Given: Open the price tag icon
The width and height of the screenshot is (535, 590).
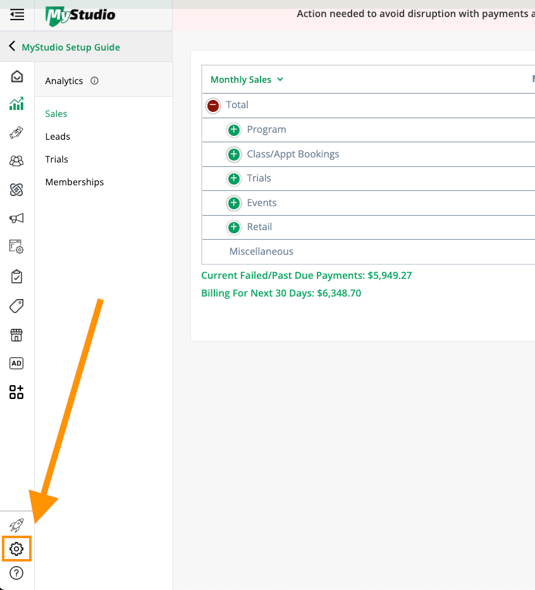Looking at the screenshot, I should click(17, 306).
